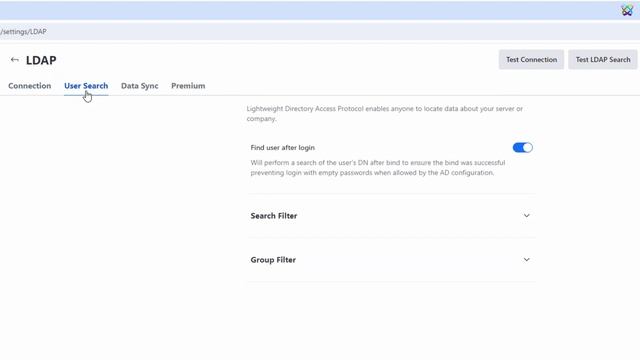Screen dimensions: 640x360
Task: Click the /settings/LDAP address bar
Action: coord(320,31)
